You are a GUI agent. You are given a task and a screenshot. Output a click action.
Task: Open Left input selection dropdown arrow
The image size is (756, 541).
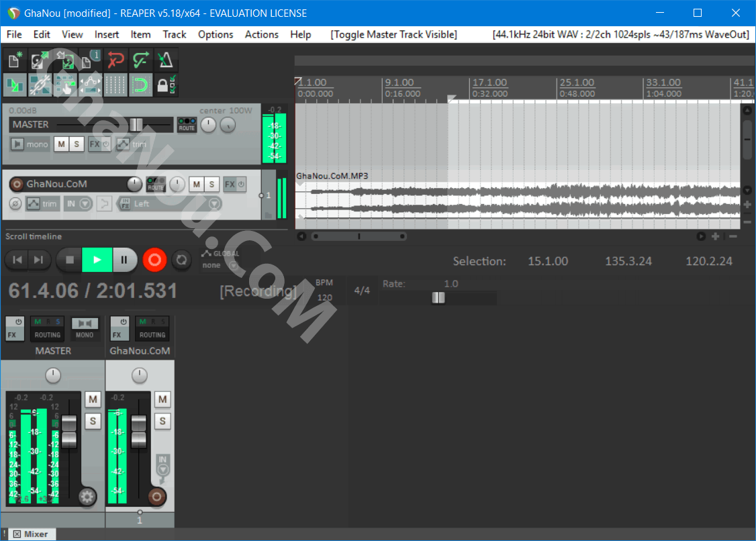coord(215,204)
